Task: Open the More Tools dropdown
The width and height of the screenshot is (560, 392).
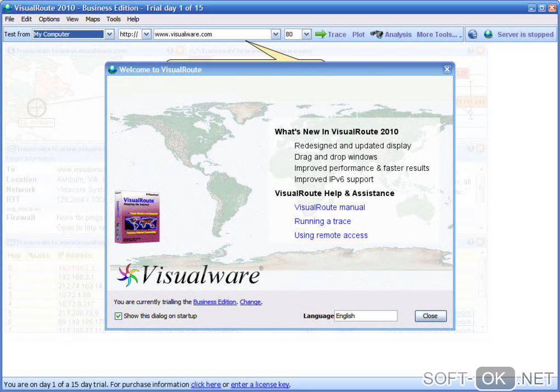Action: coord(439,35)
